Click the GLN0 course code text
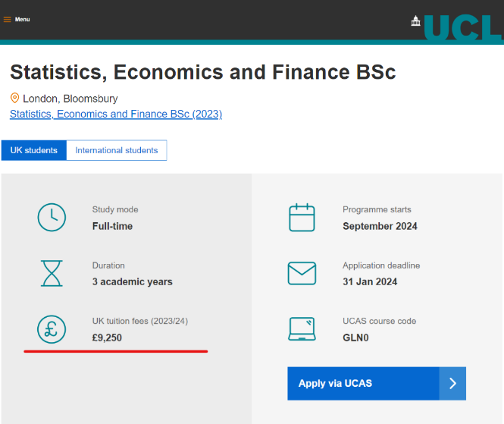The width and height of the screenshot is (504, 424). [x=355, y=338]
